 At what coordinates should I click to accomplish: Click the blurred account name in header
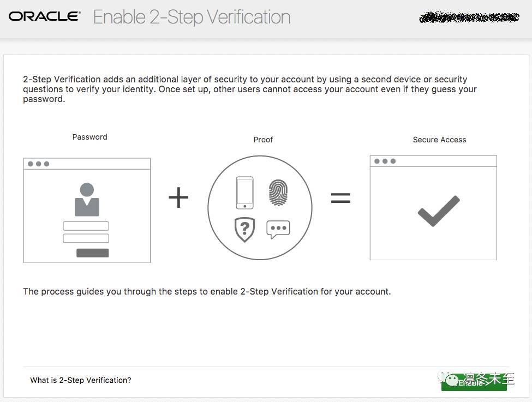pyautogui.click(x=469, y=17)
